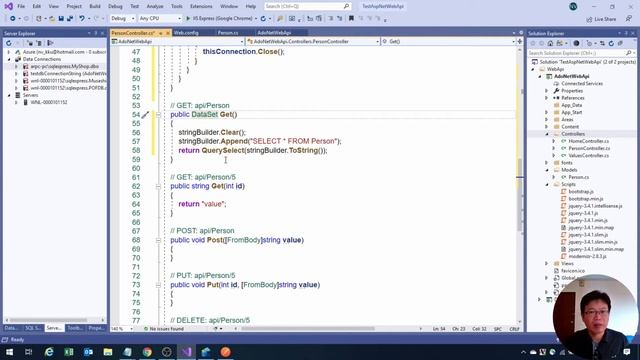The width and height of the screenshot is (640, 360).
Task: Click the Undo toolbar icon
Action: tap(82, 18)
